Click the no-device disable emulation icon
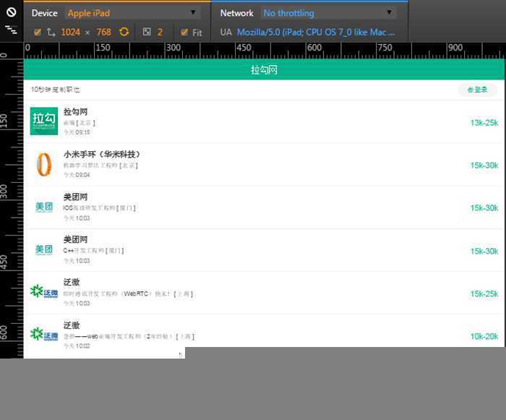This screenshot has height=420, width=506. click(12, 12)
